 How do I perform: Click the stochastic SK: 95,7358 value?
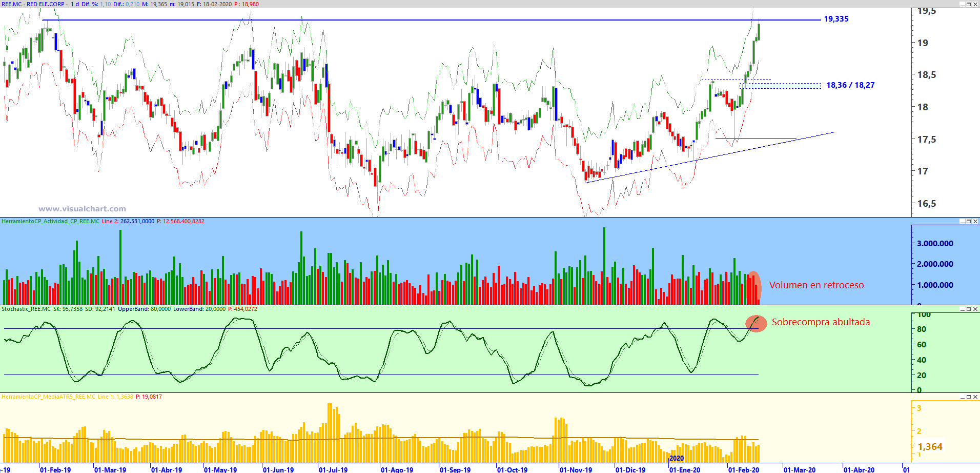(x=68, y=309)
